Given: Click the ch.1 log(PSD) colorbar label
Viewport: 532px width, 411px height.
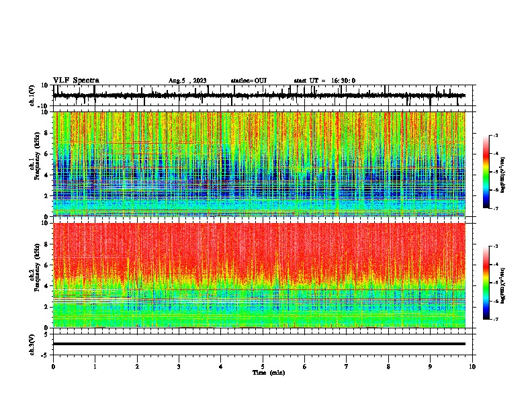Looking at the screenshot, I should pos(503,175).
